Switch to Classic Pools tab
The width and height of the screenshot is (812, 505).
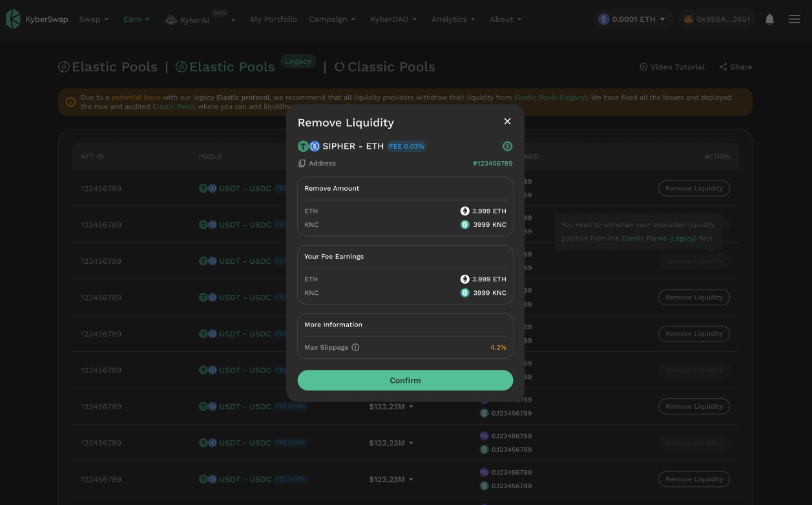coord(385,67)
